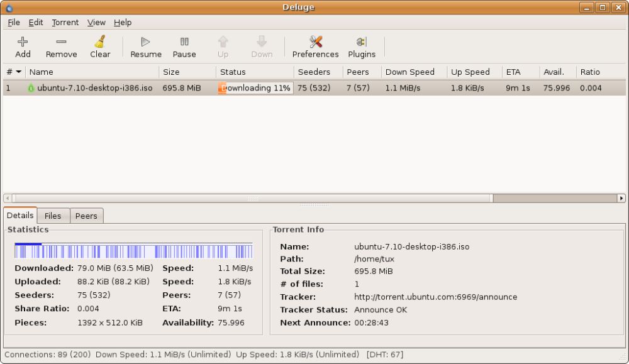Sort torrents by Name column header
This screenshot has width=629, height=364.
point(92,72)
